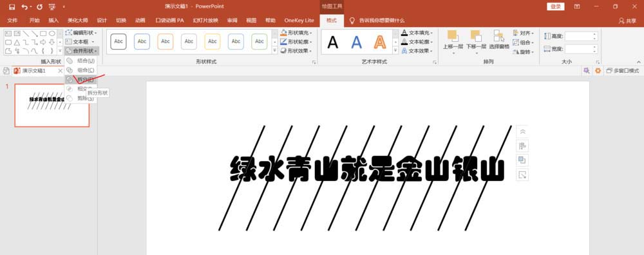
Task: Open the 文本效果 text effects dropdown
Action: (417, 51)
